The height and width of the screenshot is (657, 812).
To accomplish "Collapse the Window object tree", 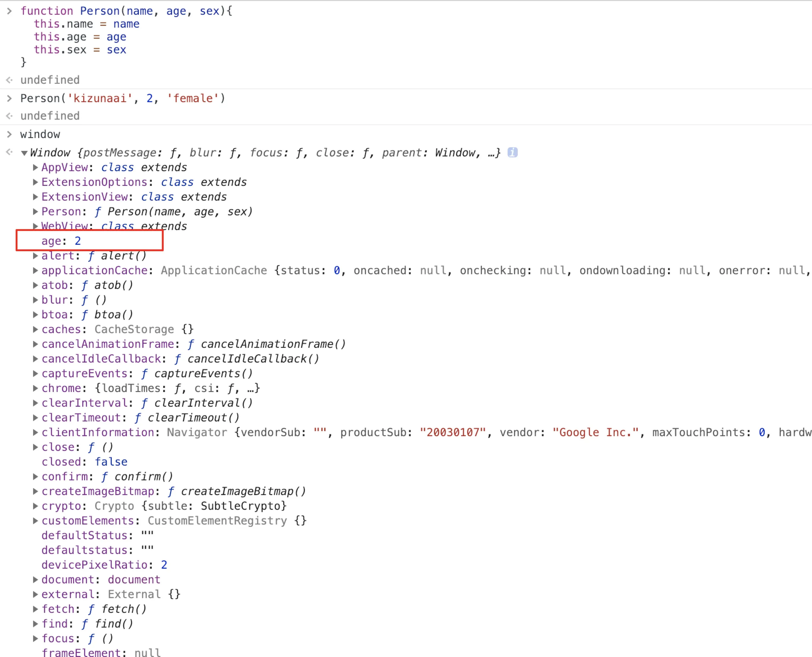I will [x=24, y=153].
